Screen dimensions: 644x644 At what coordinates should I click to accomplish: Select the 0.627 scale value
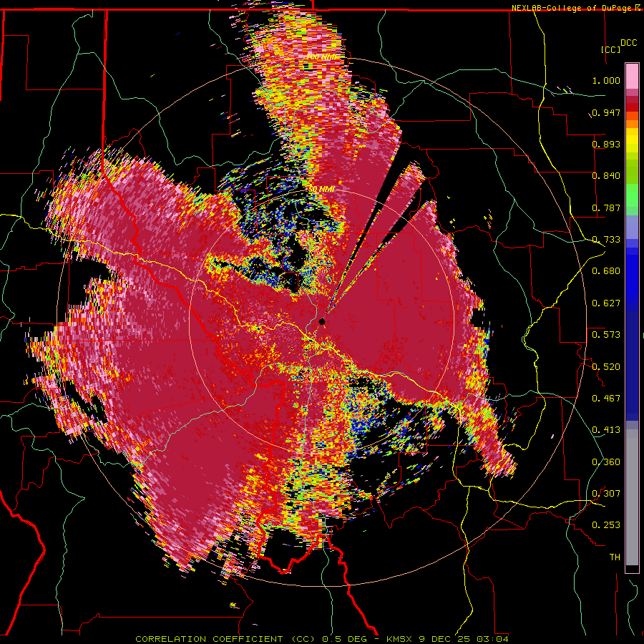pos(606,303)
